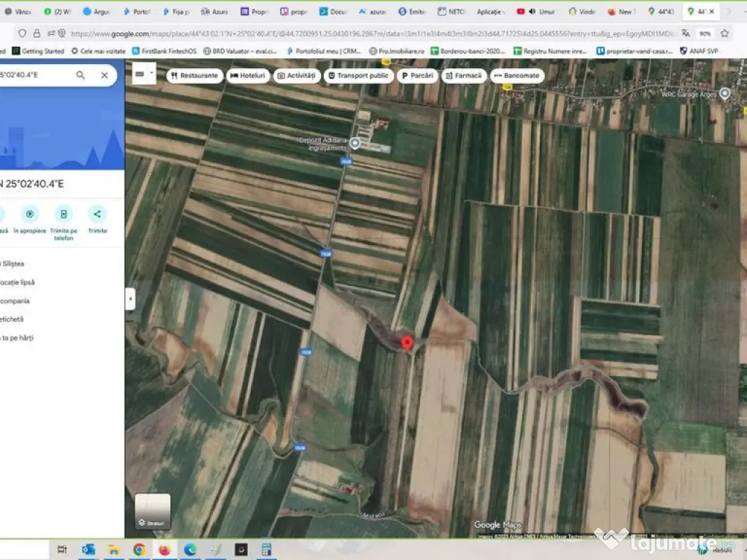Toggle the 'Restaurante' filter chip
This screenshot has height=560, width=747.
(194, 76)
